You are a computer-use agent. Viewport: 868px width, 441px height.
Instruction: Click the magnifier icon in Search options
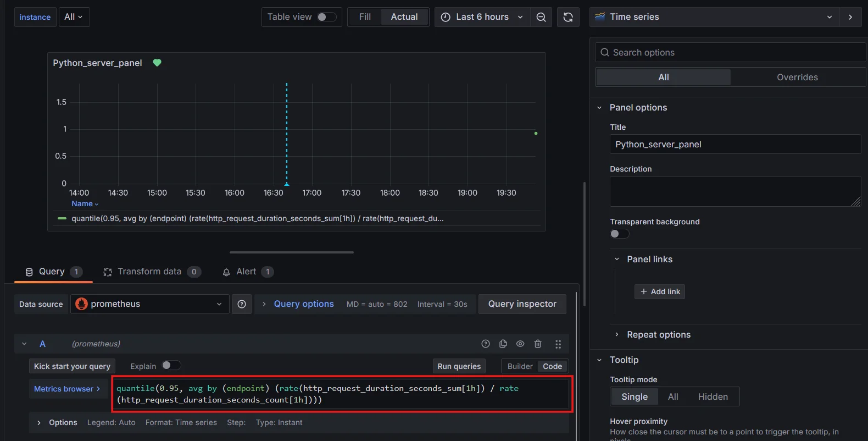(x=605, y=52)
